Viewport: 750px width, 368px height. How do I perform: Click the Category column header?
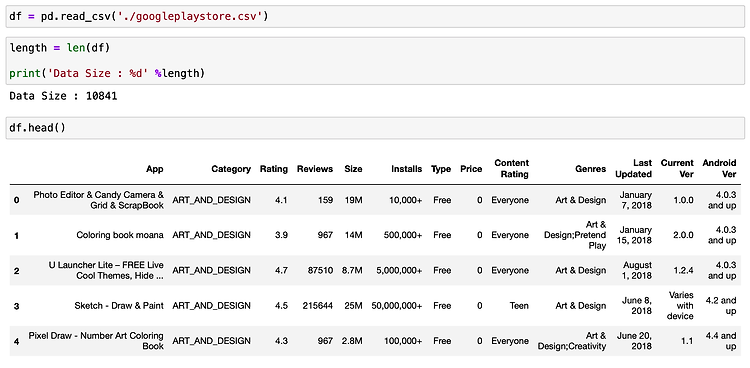231,169
